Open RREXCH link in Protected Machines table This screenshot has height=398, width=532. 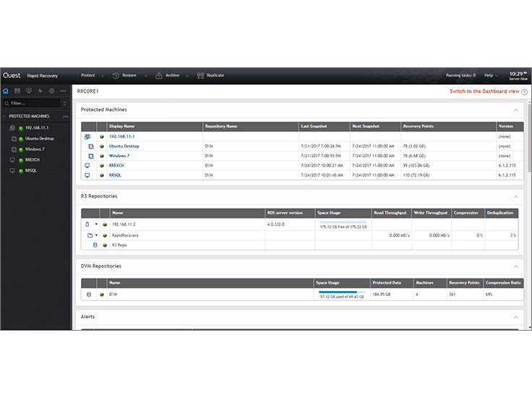116,166
